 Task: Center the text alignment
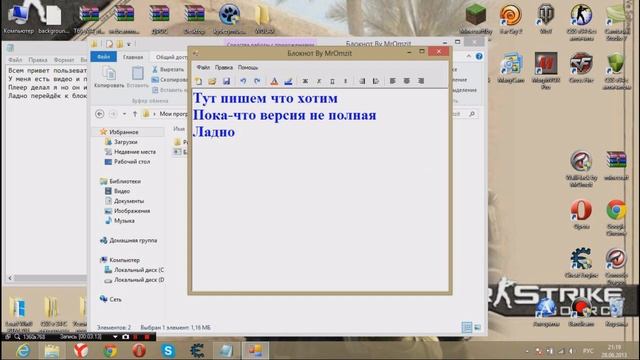(x=407, y=81)
